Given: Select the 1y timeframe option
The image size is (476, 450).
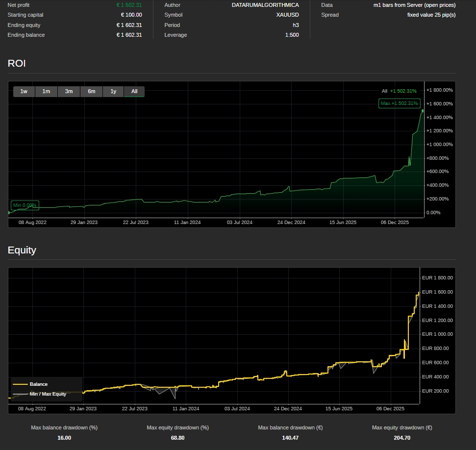Looking at the screenshot, I should pyautogui.click(x=112, y=91).
